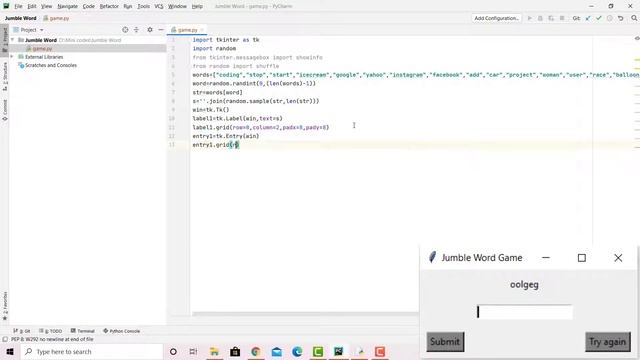
Task: Select Scratches and Consoles item
Action: [x=51, y=65]
